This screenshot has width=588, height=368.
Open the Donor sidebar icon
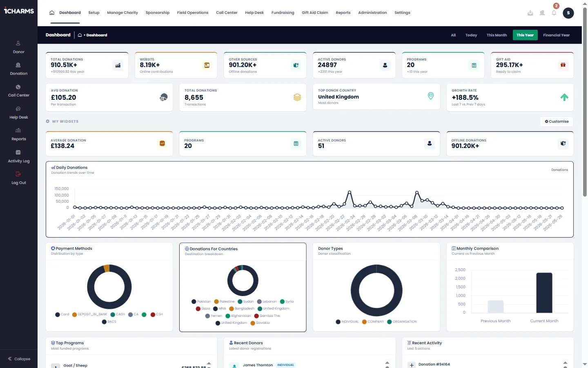point(18,43)
